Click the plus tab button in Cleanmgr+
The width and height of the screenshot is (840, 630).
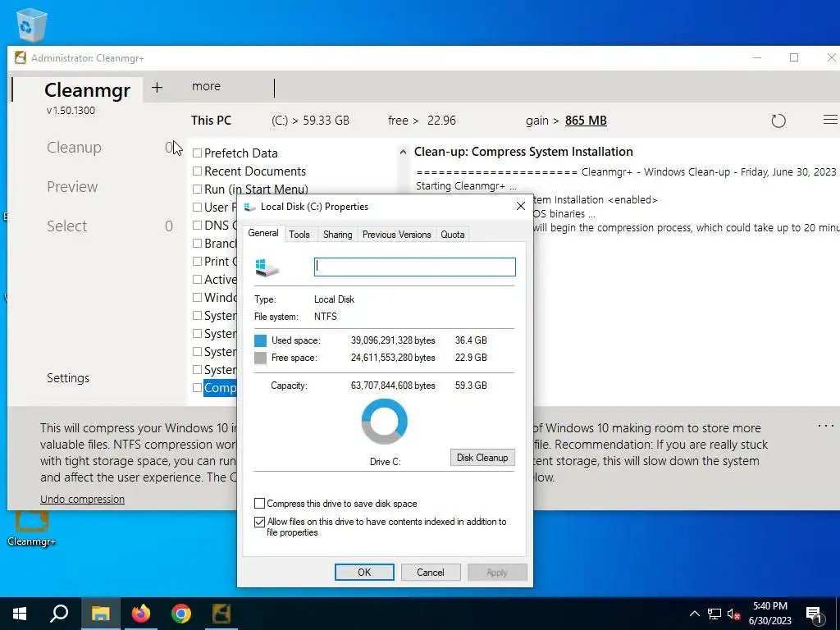[157, 87]
